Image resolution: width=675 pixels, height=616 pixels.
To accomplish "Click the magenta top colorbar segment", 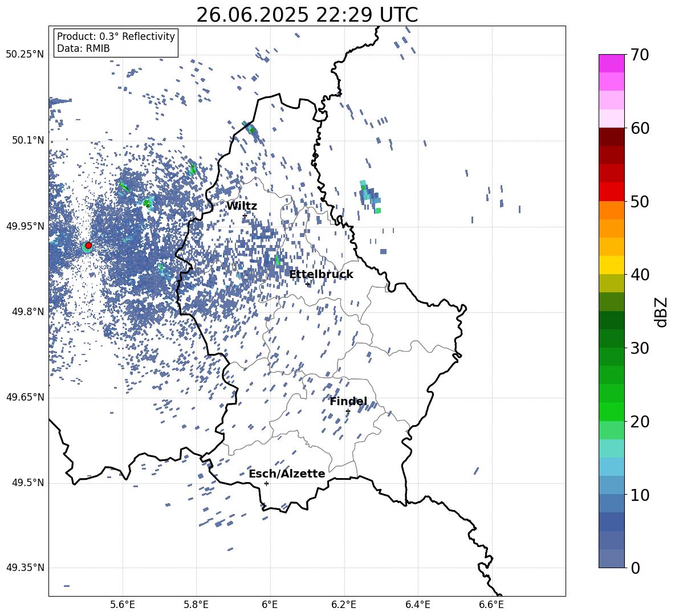I will [611, 63].
